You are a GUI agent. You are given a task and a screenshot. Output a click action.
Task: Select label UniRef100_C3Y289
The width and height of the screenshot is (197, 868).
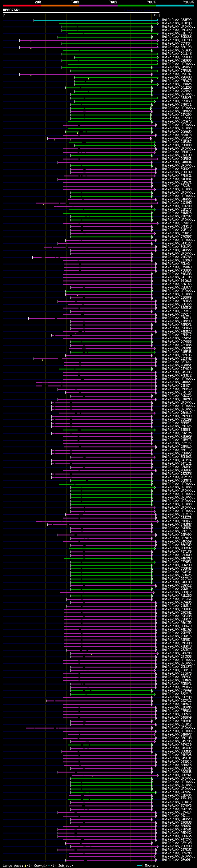pyautogui.click(x=177, y=118)
